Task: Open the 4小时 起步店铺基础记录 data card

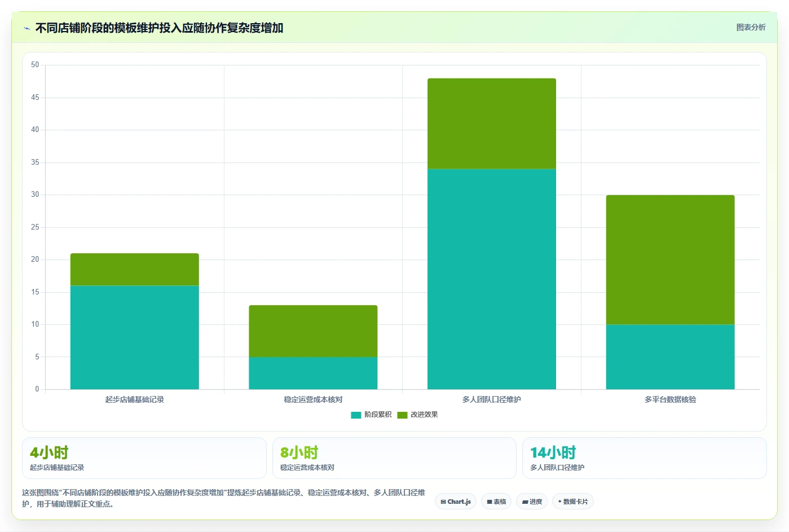Action: pyautogui.click(x=144, y=458)
